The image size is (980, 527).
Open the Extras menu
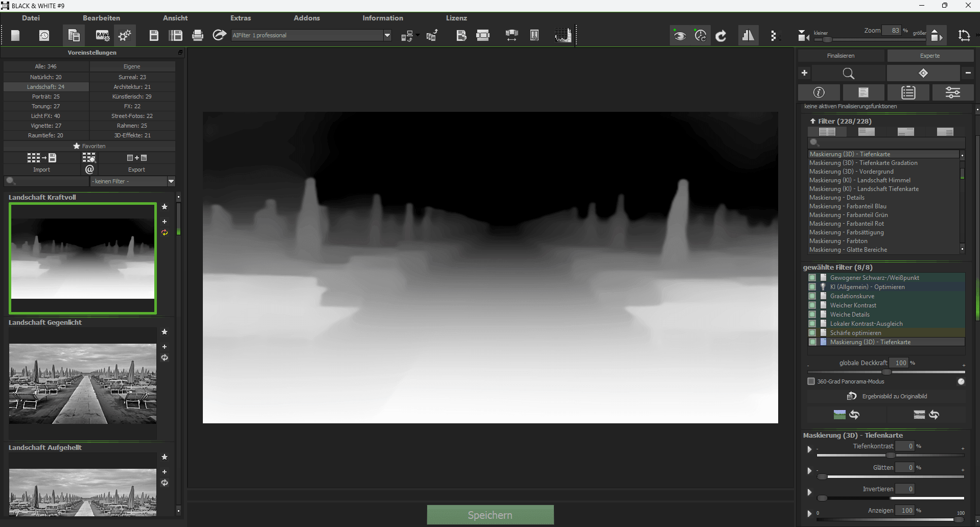[x=241, y=18]
